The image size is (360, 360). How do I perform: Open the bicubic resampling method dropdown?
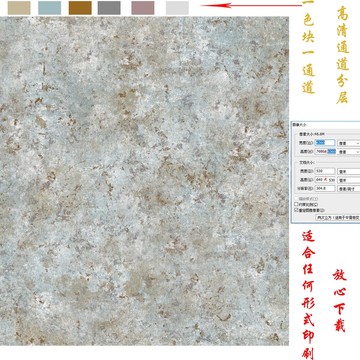point(338,218)
